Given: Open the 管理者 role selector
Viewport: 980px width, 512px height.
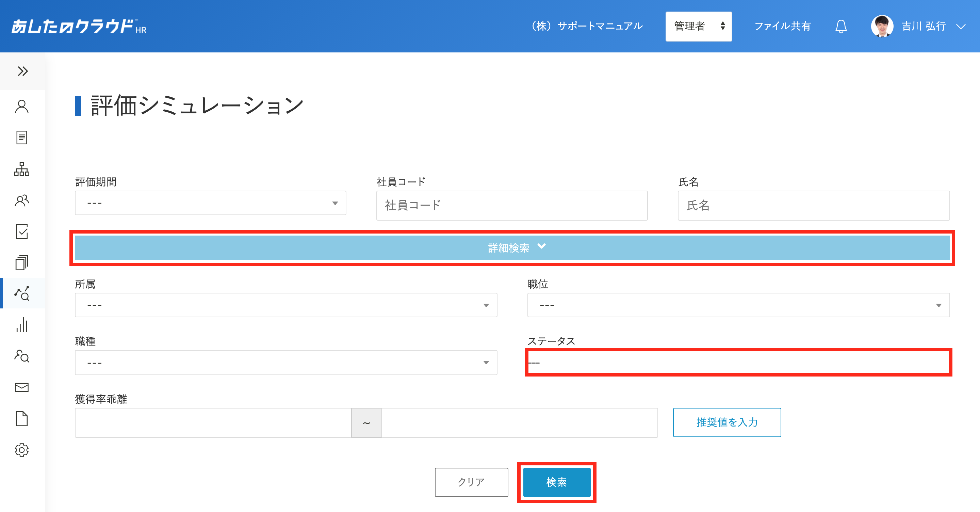Looking at the screenshot, I should (x=699, y=26).
